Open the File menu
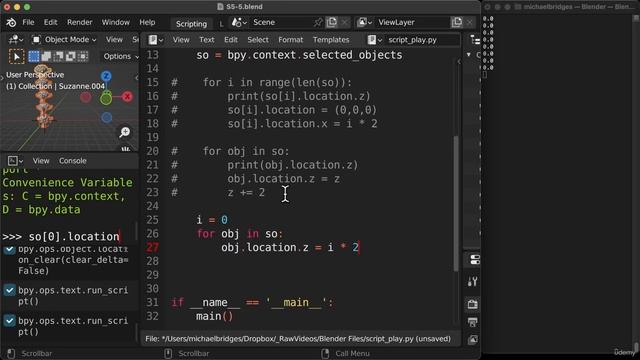This screenshot has height=360, width=640. (28, 22)
